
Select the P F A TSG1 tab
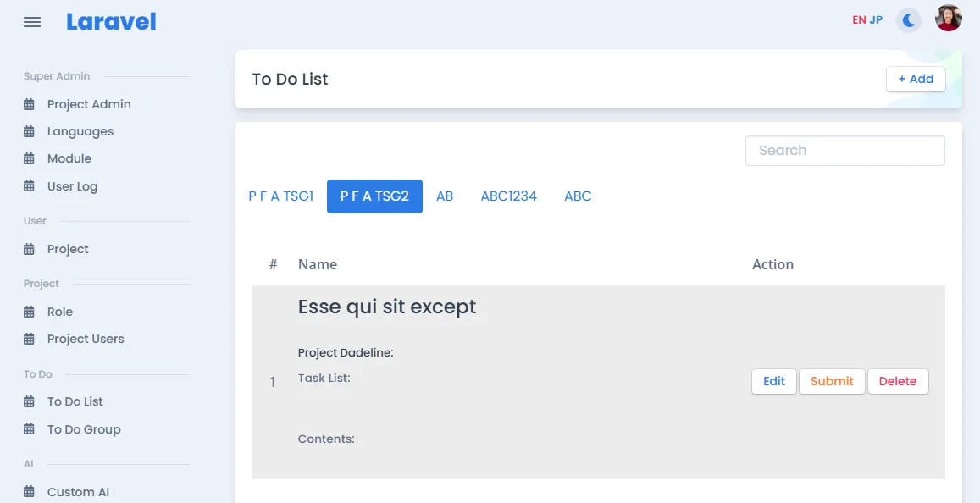coord(280,196)
